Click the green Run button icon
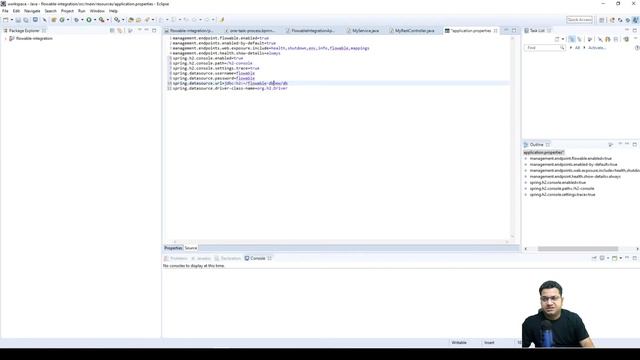 pyautogui.click(x=89, y=20)
